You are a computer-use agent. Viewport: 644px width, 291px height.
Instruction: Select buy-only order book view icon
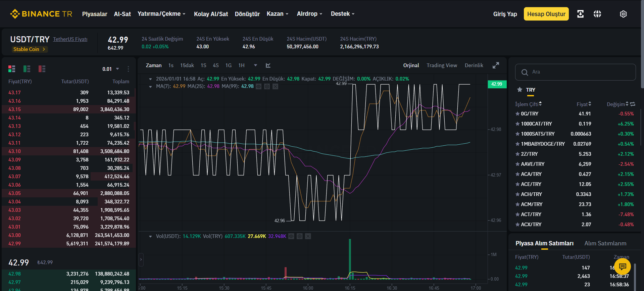(27, 69)
